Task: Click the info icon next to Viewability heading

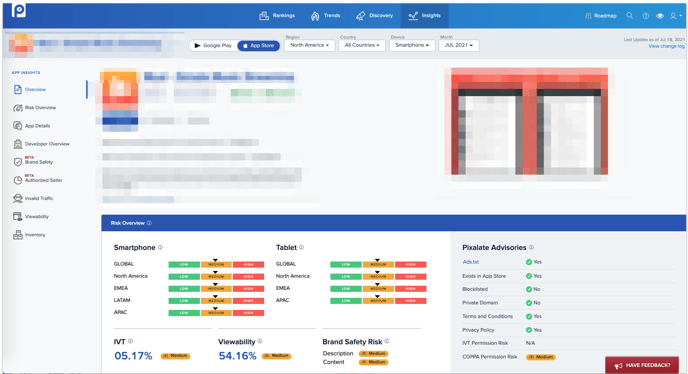Action: [260, 341]
